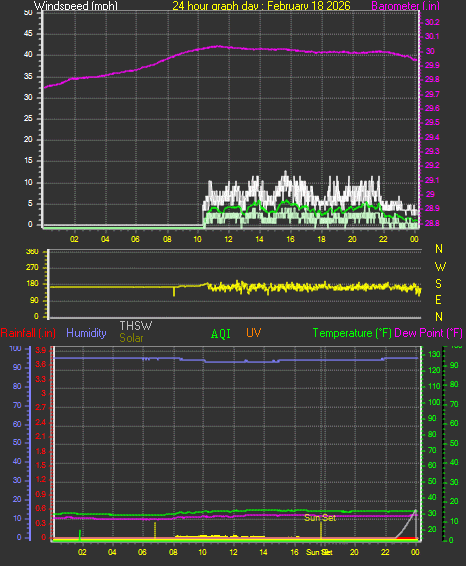
Task: Click the "THSW" legend label
Action: pyautogui.click(x=136, y=326)
